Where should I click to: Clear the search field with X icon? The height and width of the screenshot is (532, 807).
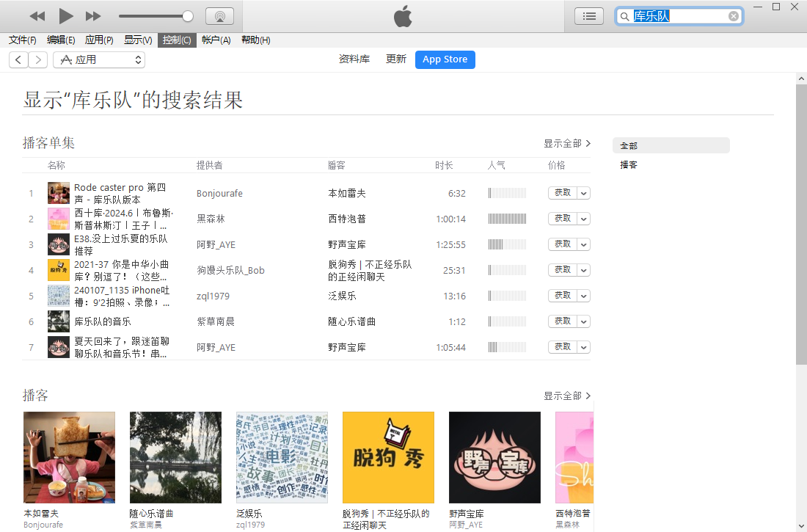(734, 16)
